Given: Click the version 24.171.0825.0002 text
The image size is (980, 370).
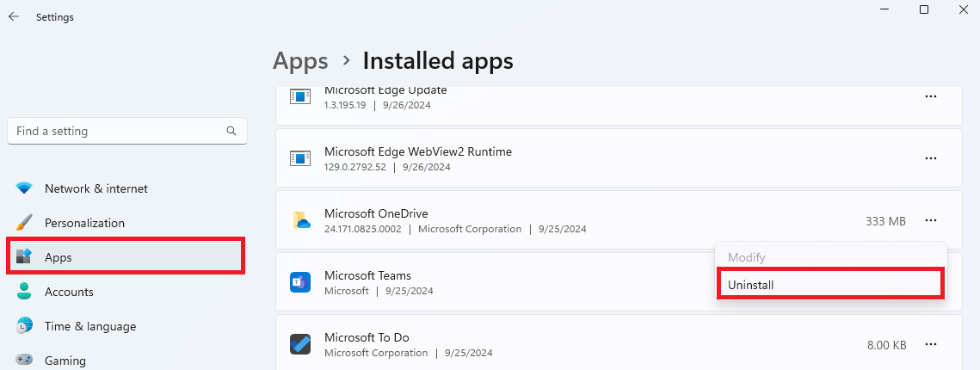Looking at the screenshot, I should [362, 229].
